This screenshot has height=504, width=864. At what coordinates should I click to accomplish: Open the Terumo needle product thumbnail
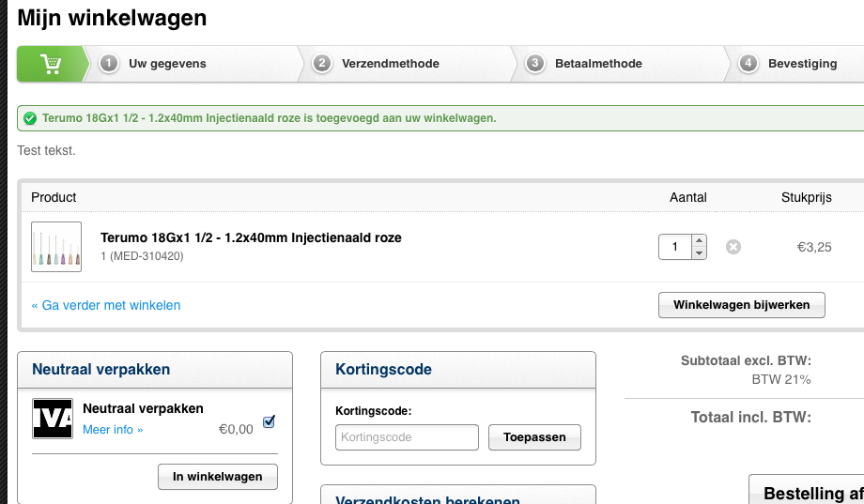pos(56,247)
